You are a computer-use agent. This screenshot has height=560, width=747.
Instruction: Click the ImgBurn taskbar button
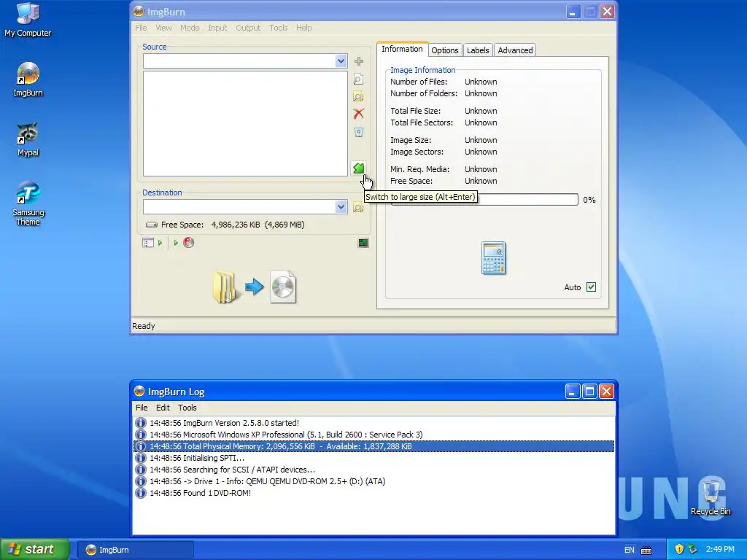pyautogui.click(x=136, y=550)
